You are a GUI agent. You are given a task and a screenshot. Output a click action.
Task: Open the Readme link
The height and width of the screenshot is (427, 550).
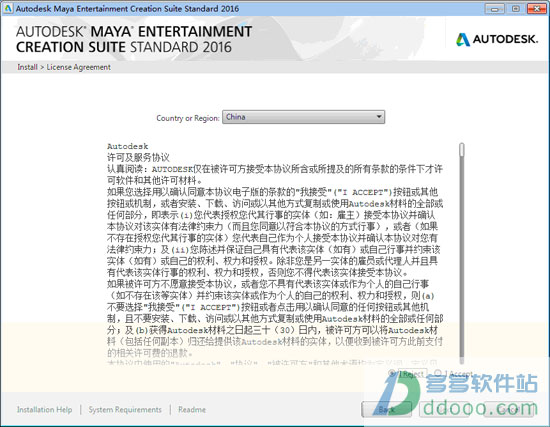[x=192, y=409]
